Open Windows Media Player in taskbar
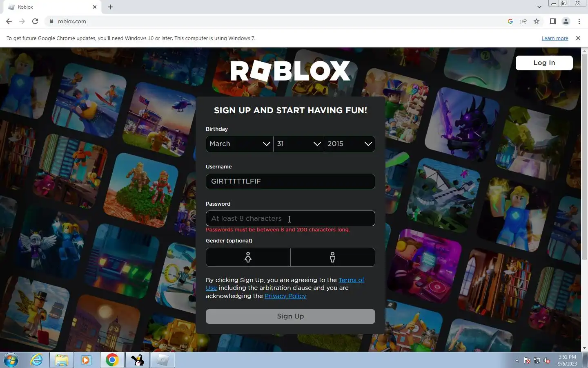588x368 pixels. click(86, 360)
